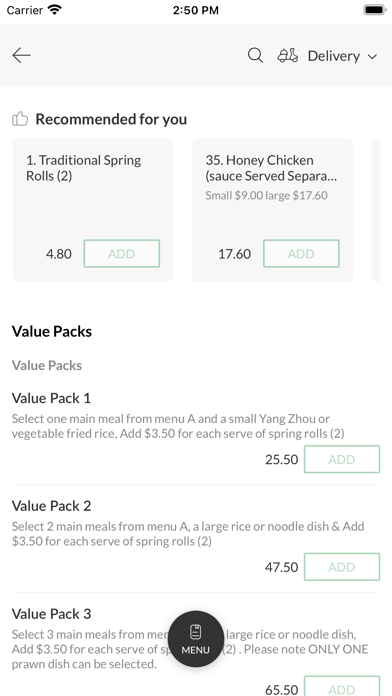This screenshot has width=392, height=696.
Task: Expand the Delivery dropdown chevron
Action: coord(372,56)
